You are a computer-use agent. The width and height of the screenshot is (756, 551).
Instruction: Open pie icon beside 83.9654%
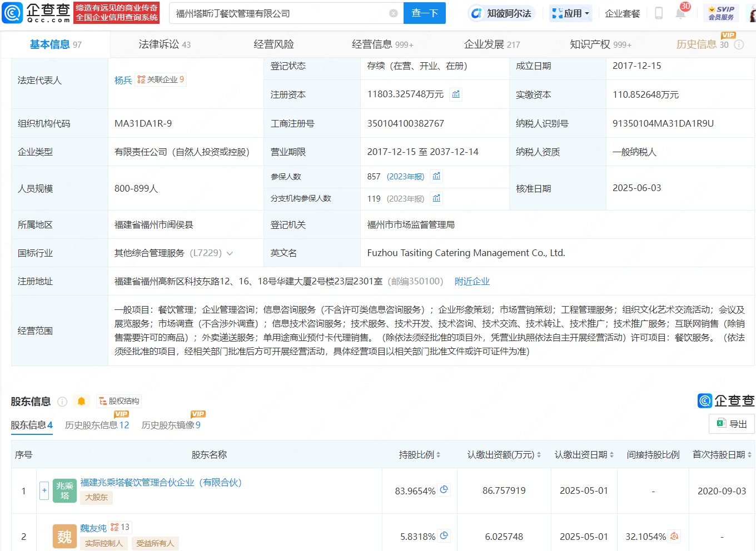(x=444, y=490)
